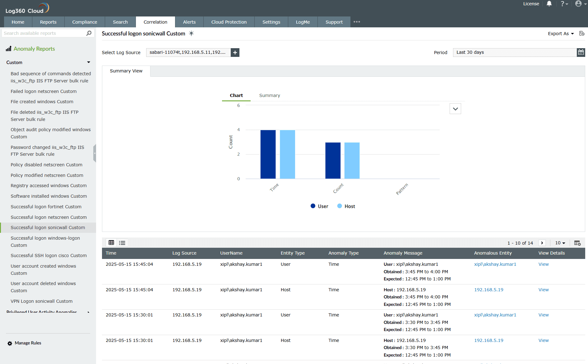Screen dimensions: 588x364
Task: Go to the next page of results arrow
Action: point(542,243)
